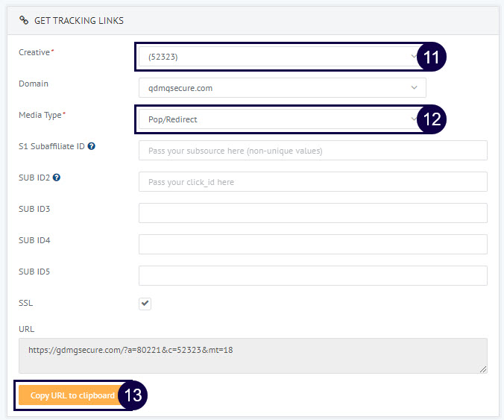The height and width of the screenshot is (420, 504).
Task: Expand the Domain dropdown qdmqsecure.com
Action: click(x=282, y=88)
